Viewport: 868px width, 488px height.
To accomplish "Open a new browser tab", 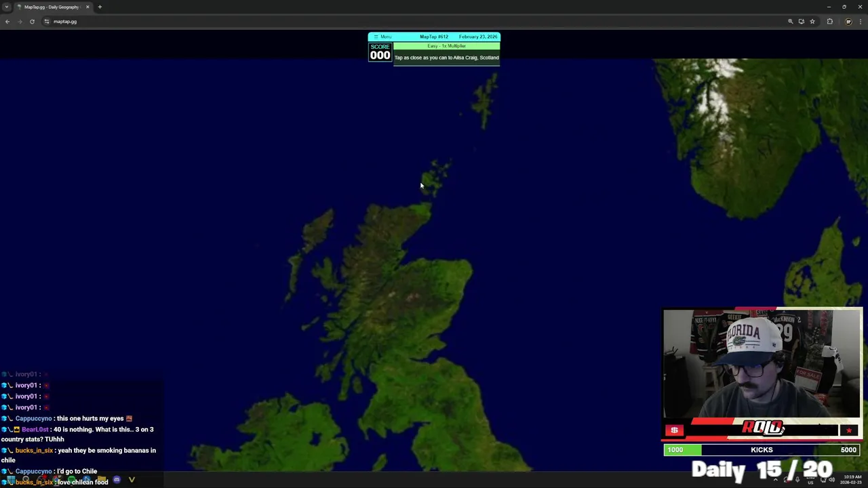I will 100,7.
